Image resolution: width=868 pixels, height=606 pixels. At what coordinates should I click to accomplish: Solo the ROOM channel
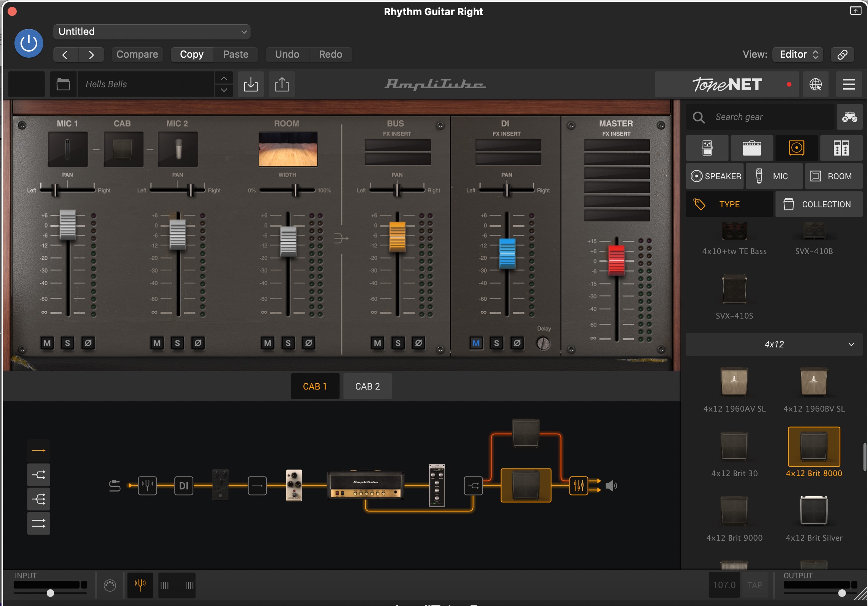pos(288,343)
